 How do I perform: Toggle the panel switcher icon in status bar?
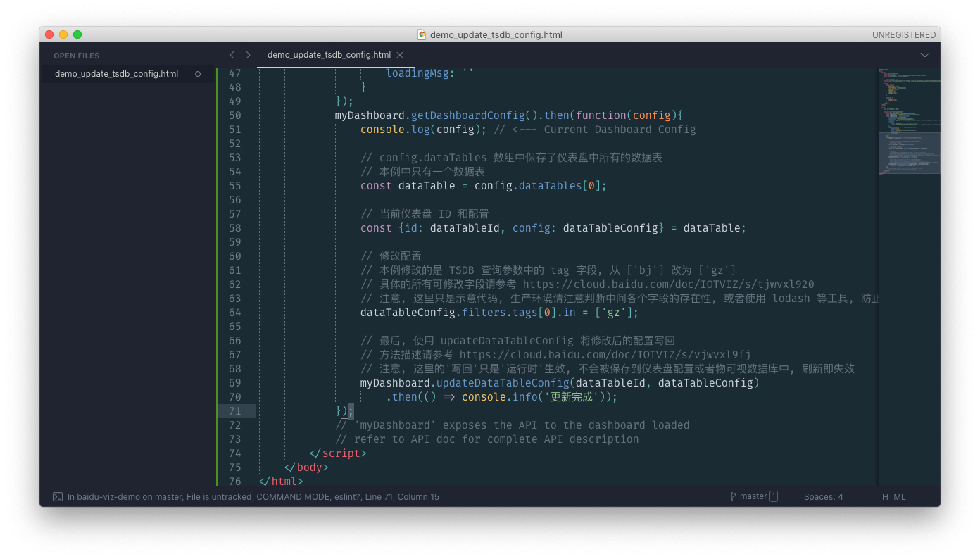tap(58, 496)
